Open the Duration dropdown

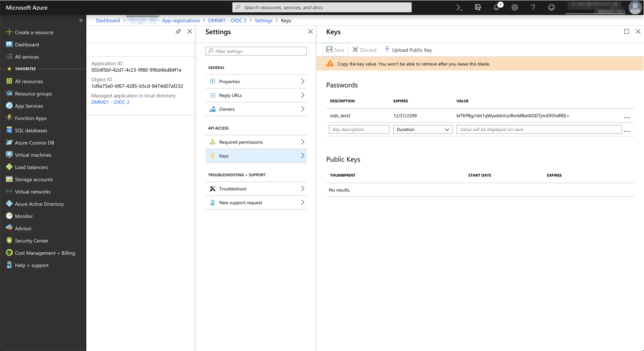tap(422, 129)
